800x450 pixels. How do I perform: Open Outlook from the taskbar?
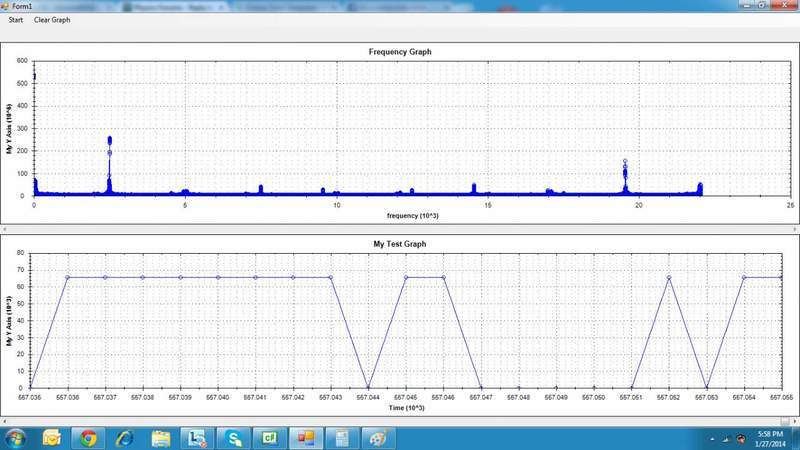pos(52,437)
